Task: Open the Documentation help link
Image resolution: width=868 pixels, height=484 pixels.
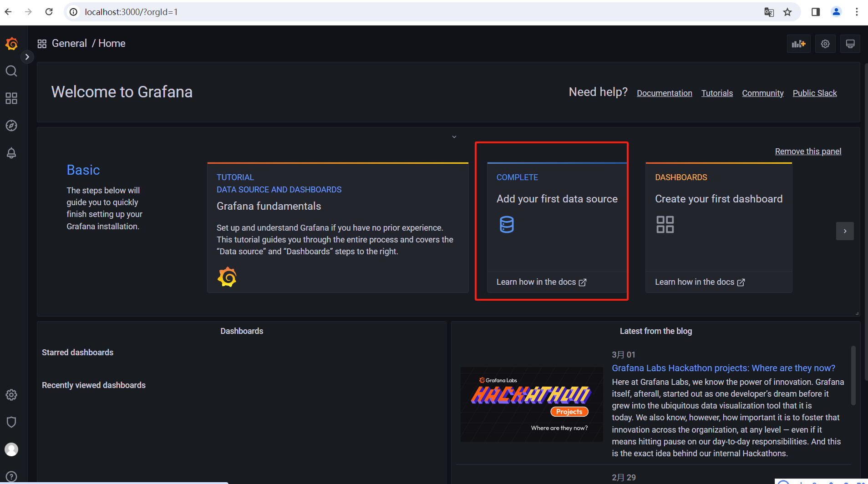Action: point(664,93)
